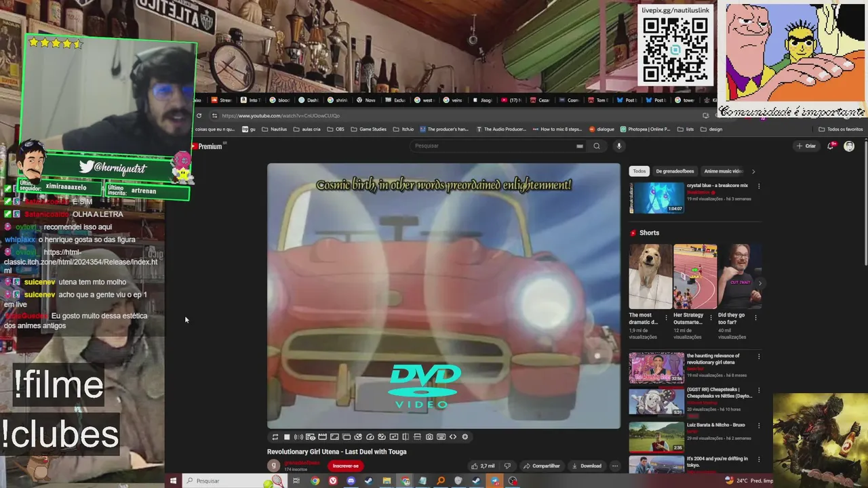Screen dimensions: 868x488
Task: Open more actions ellipsis beside Download
Action: (615, 466)
